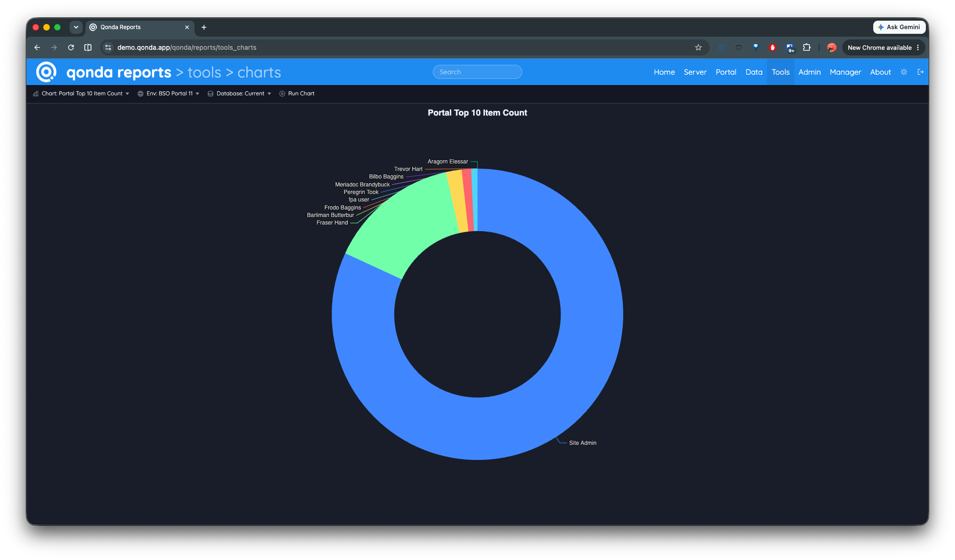Click the Aragorn Elessar chart label
This screenshot has height=560, width=955.
447,162
